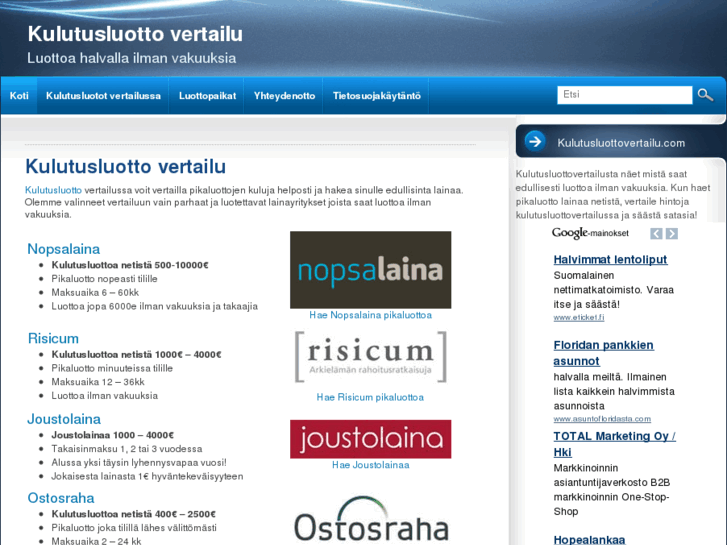Image resolution: width=727 pixels, height=545 pixels.
Task: Click the www.eticket.fi ad URL
Action: tap(579, 317)
